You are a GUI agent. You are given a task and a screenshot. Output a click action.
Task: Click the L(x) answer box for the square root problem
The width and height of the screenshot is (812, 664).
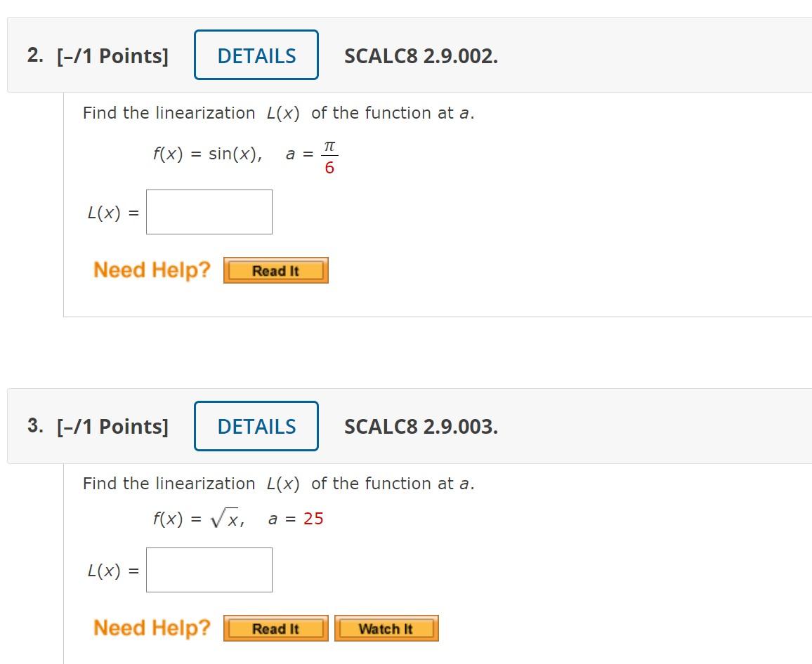[209, 569]
